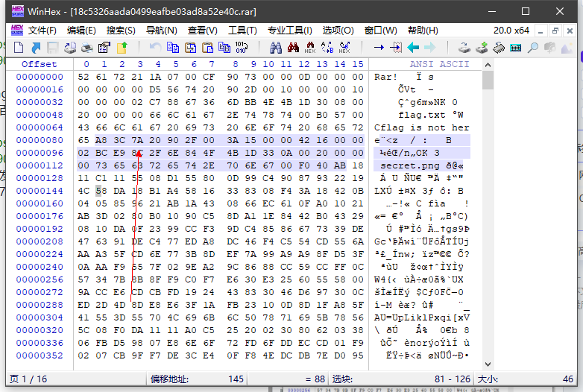Create a new file with toolbar icon
Screen dimensions: 583x392
coord(19,48)
